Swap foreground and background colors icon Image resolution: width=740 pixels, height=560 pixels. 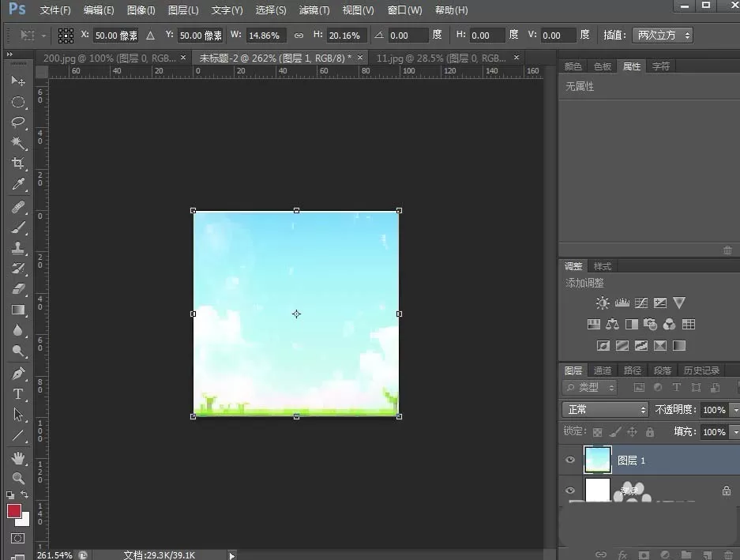[24, 494]
